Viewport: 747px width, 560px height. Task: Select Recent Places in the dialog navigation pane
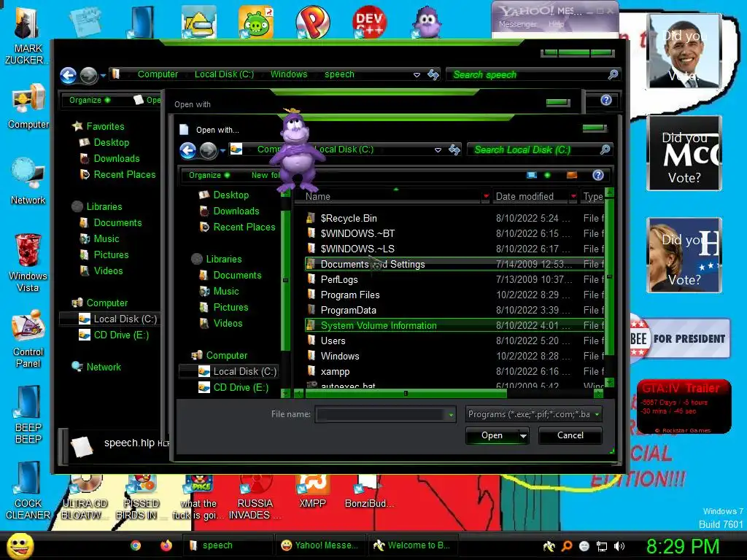(x=244, y=227)
